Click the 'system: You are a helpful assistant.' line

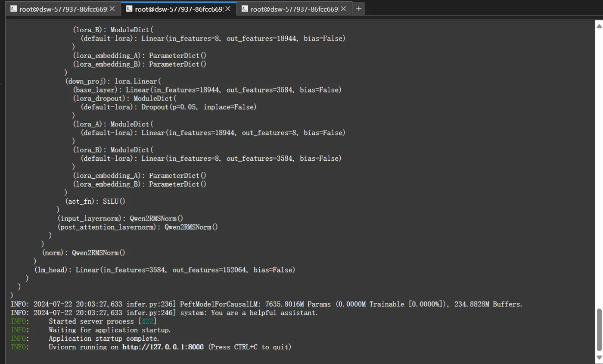pyautogui.click(x=164, y=313)
